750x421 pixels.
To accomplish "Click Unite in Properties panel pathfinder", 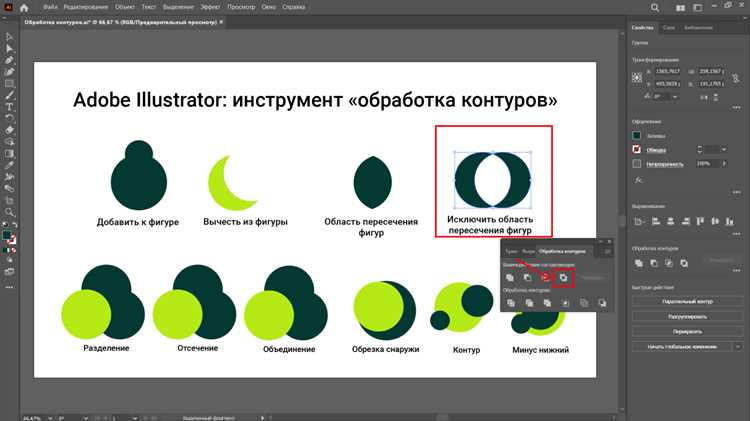I will (x=639, y=263).
